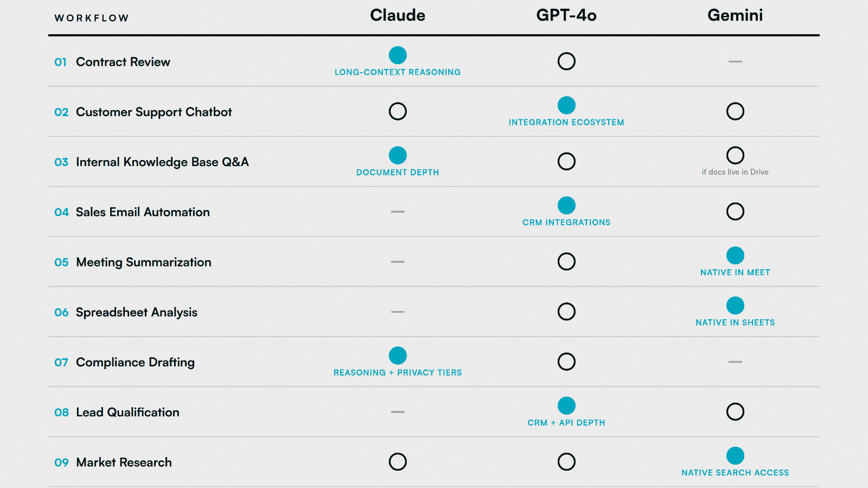The image size is (868, 488).
Task: Select the filled GPT-4o dot for Sales Email Automation
Action: coord(566,205)
